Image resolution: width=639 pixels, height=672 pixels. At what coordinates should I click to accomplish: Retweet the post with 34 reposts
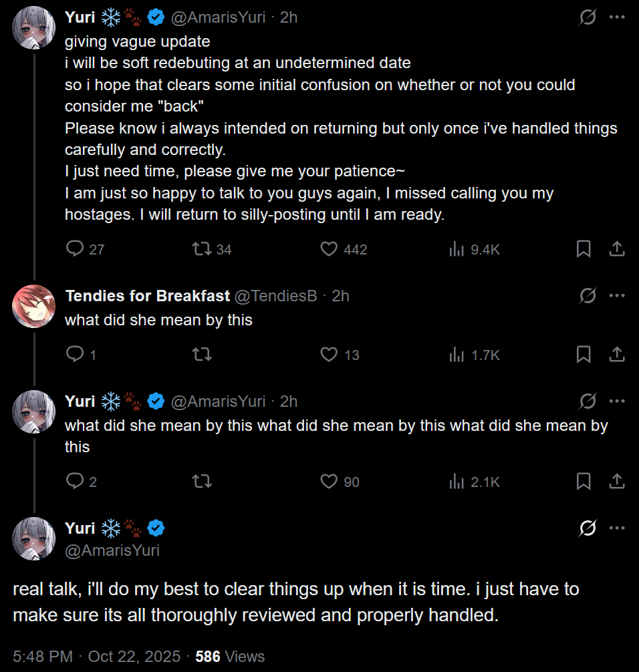pos(201,249)
